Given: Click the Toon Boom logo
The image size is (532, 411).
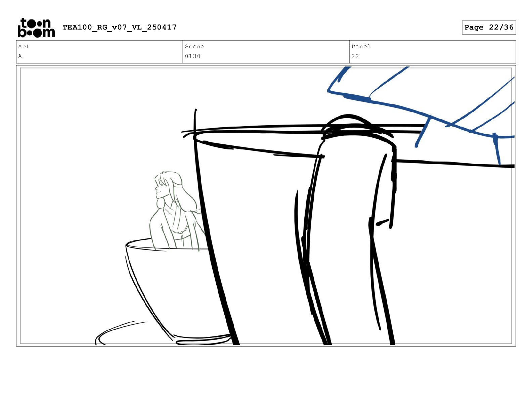Looking at the screenshot, I should pos(36,28).
